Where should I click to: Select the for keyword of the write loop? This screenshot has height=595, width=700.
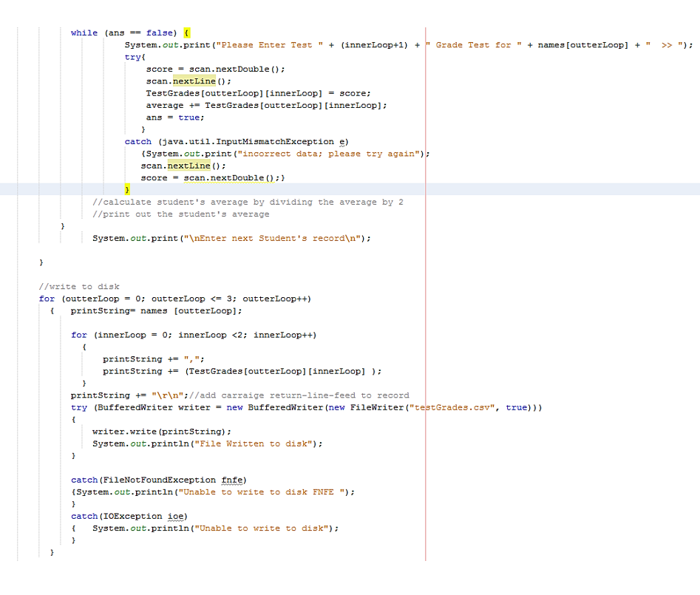tap(47, 298)
